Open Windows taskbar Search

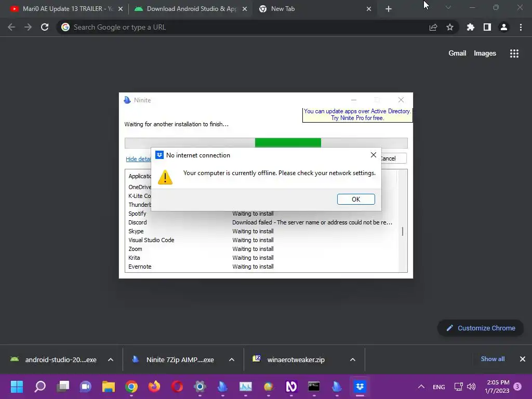click(40, 386)
